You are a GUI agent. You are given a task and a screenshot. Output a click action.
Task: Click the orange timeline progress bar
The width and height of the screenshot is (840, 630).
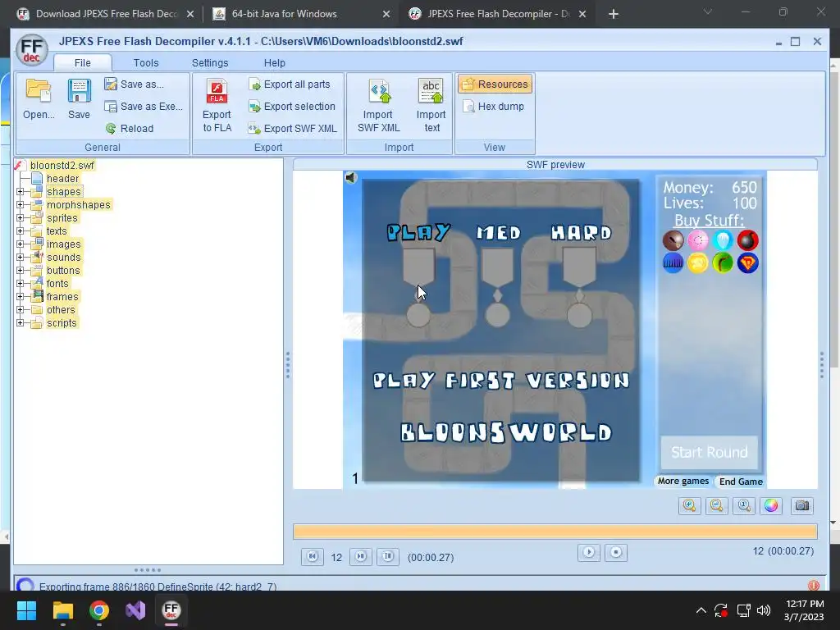click(555, 532)
